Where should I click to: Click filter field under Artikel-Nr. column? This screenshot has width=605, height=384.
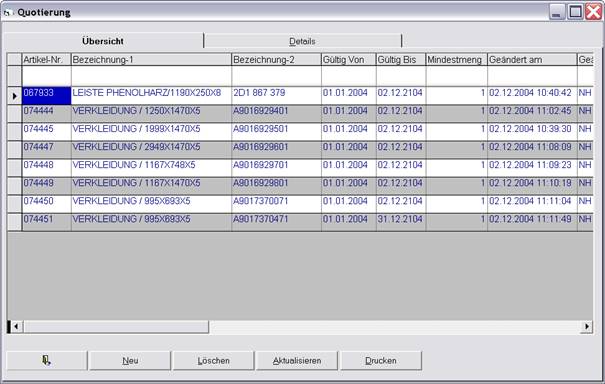click(x=46, y=76)
